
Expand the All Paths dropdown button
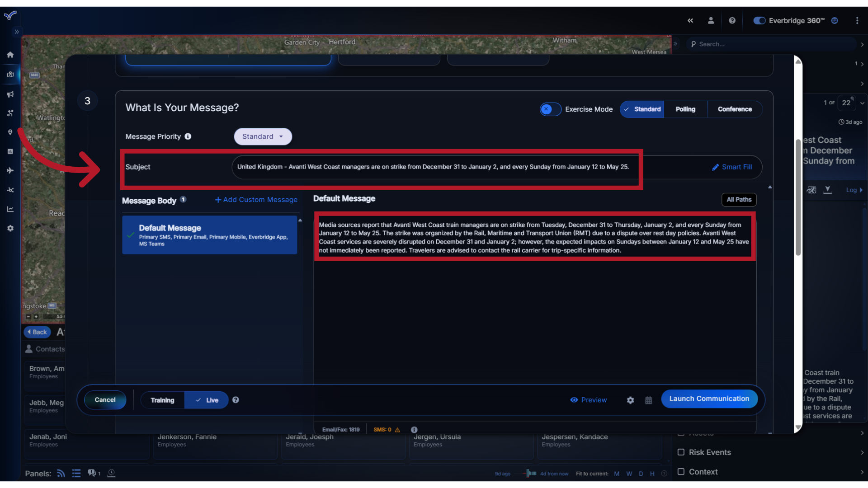tap(739, 199)
